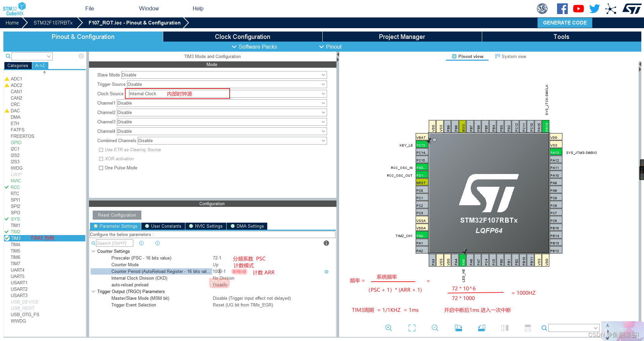Open DMA Settings tab

247,226
